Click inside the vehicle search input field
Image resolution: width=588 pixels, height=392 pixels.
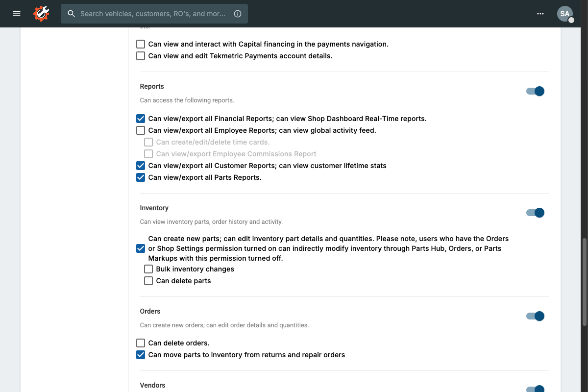pos(152,14)
